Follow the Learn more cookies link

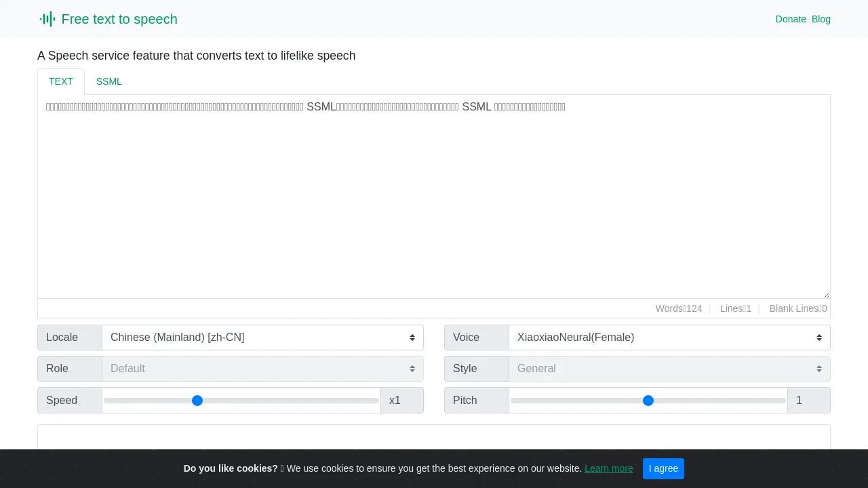click(x=608, y=468)
